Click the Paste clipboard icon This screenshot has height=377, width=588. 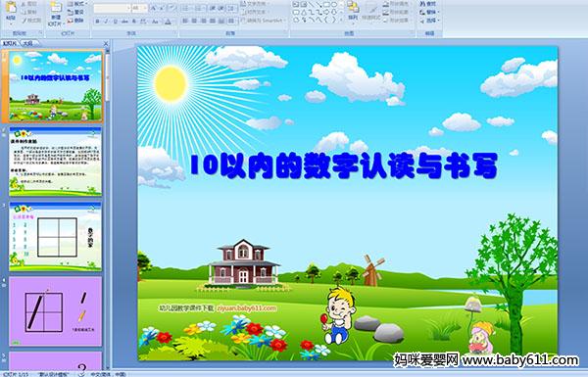11,8
